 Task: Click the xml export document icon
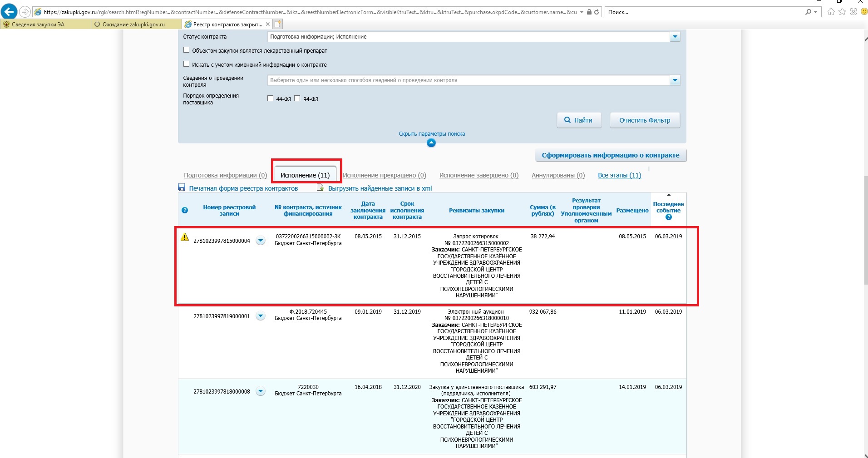[x=321, y=187]
